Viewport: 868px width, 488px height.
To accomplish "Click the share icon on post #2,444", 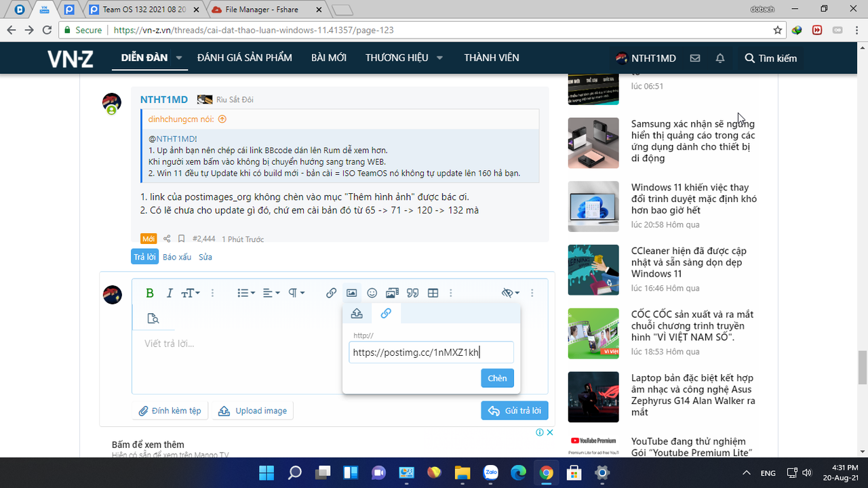I will pyautogui.click(x=167, y=239).
